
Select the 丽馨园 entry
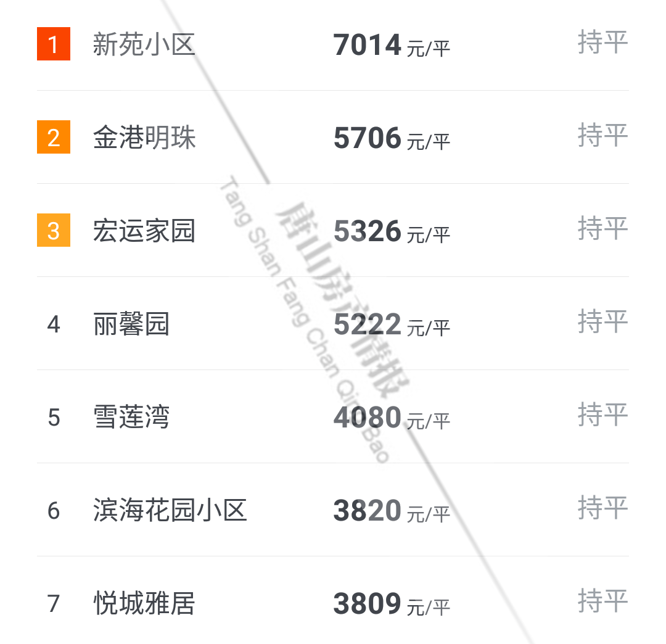coord(131,324)
